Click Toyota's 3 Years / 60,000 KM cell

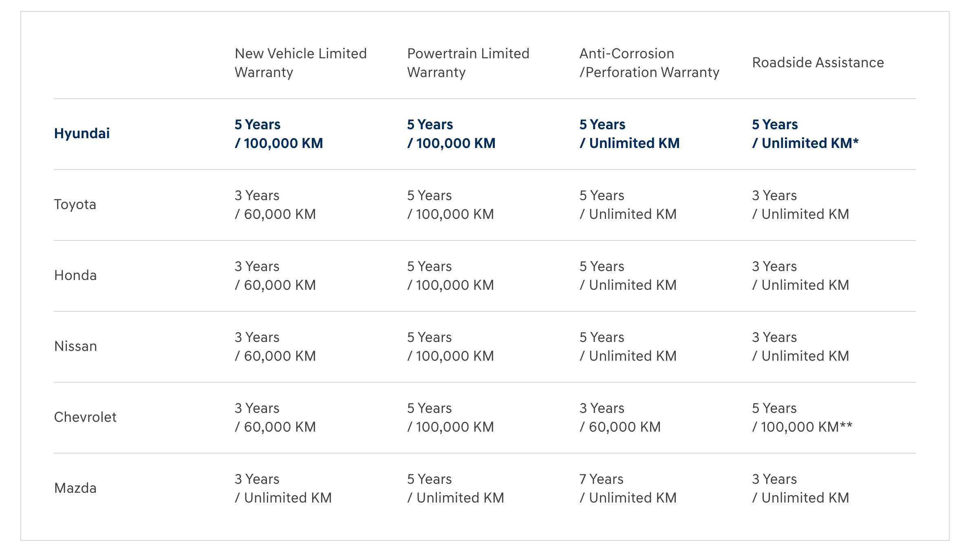(275, 205)
